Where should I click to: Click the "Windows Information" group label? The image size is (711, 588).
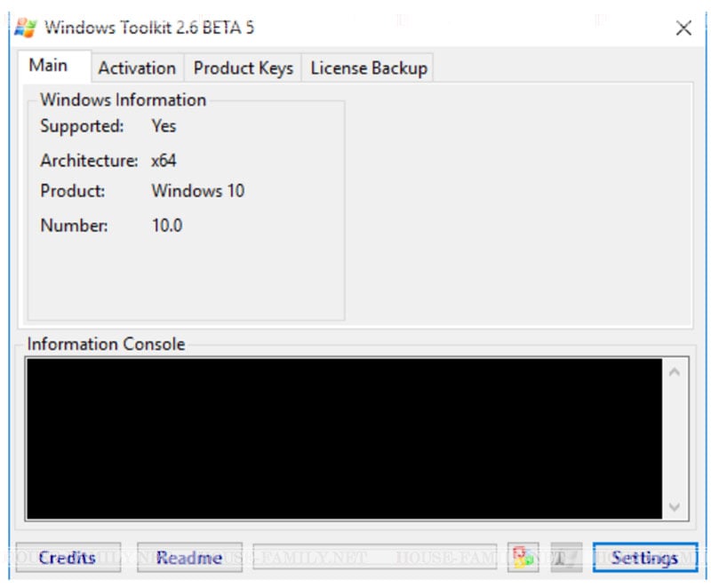[x=123, y=99]
